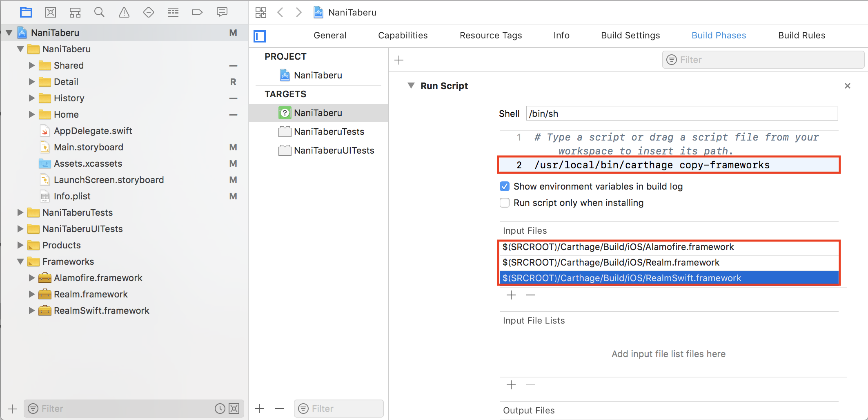Viewport: 868px width, 420px height.
Task: Open the Test navigator diamond icon
Action: click(149, 12)
